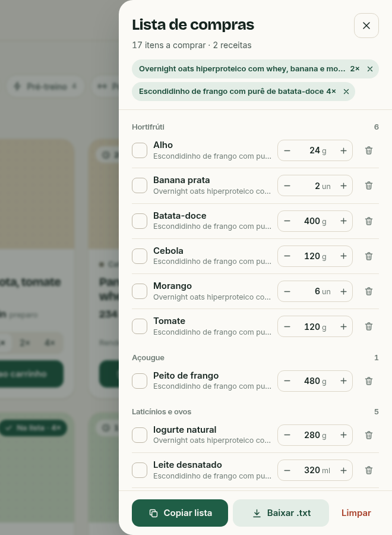Viewport: 392px width, 535px height.
Task: Check off Tomate as bought
Action: [x=140, y=326]
